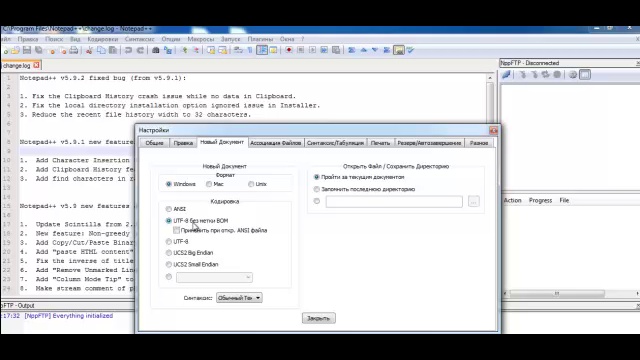Open the Синтаксис 'Обычный Тек' dropdown

[x=239, y=298]
